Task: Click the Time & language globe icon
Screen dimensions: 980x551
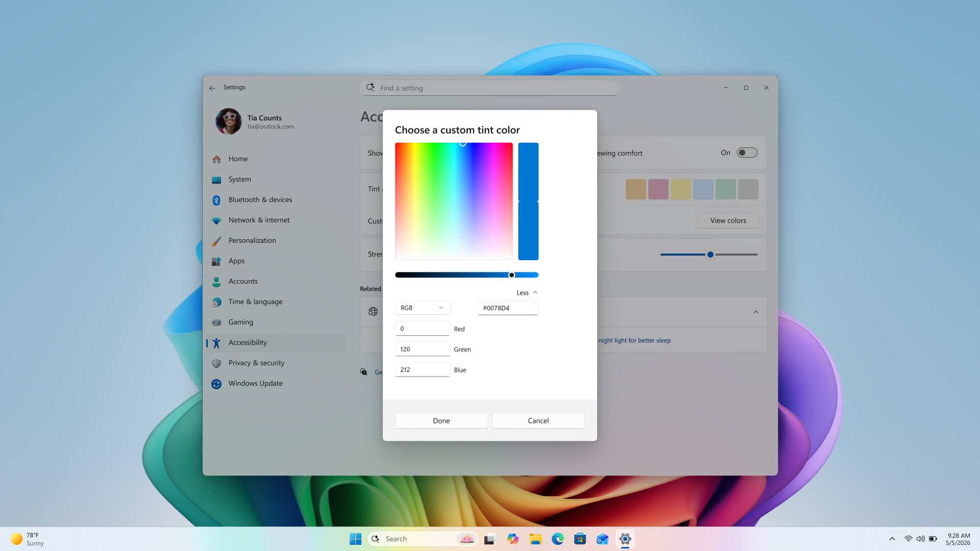Action: pos(216,302)
